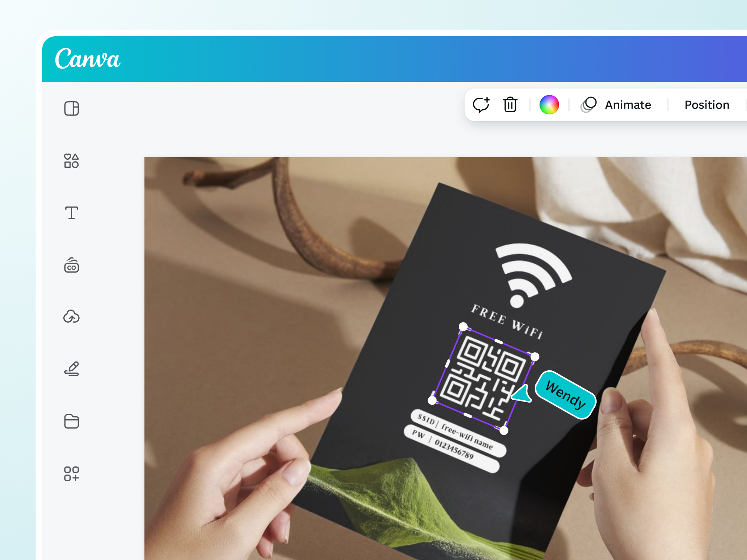
Task: Select the Draw pencil tool
Action: coord(72,369)
